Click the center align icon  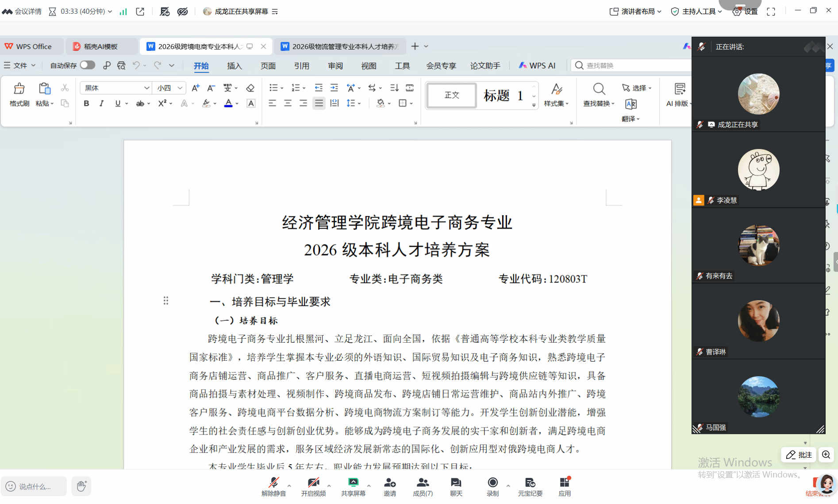click(288, 103)
